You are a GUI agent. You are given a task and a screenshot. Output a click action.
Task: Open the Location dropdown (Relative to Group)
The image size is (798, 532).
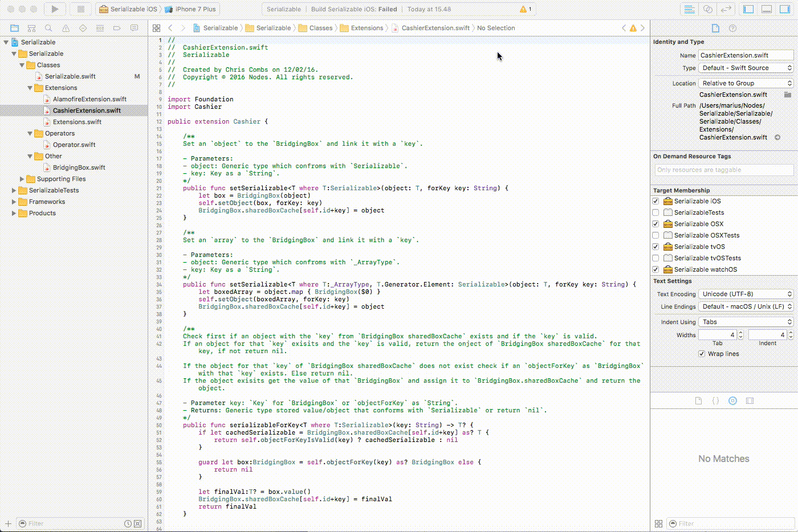point(746,83)
